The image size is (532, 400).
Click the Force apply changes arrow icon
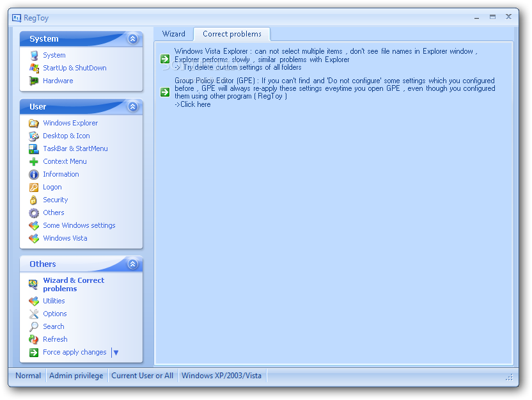(34, 353)
